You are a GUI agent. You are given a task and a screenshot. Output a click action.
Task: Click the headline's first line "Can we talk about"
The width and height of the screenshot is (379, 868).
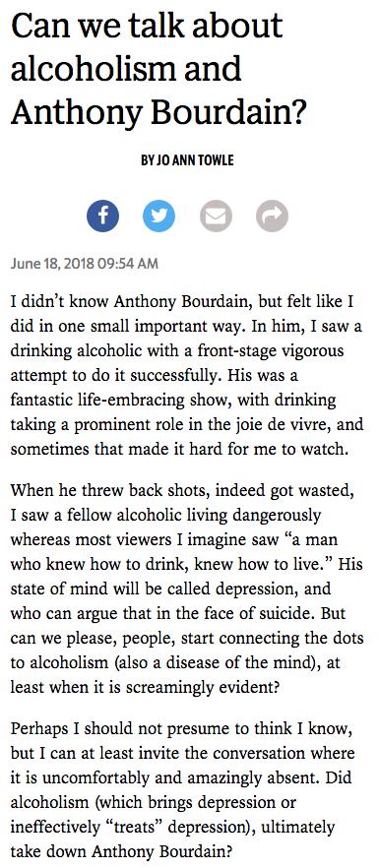147,25
